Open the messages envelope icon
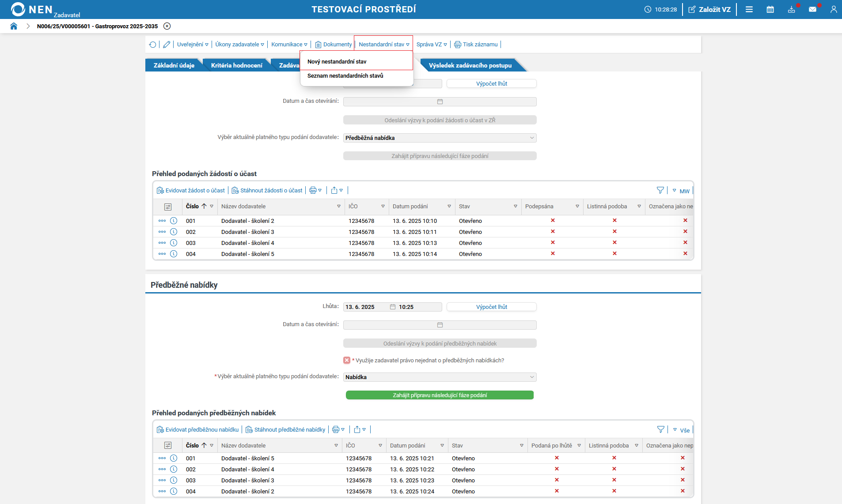842x504 pixels. pyautogui.click(x=812, y=9)
